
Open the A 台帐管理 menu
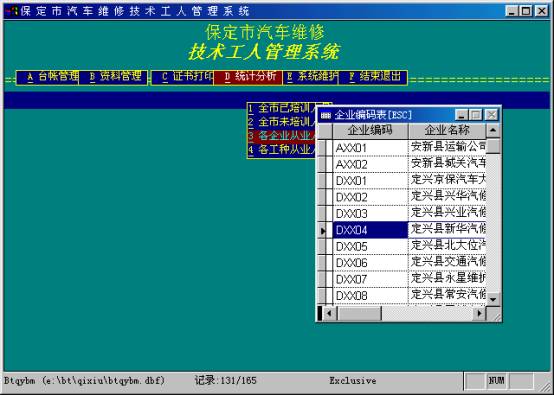48,77
